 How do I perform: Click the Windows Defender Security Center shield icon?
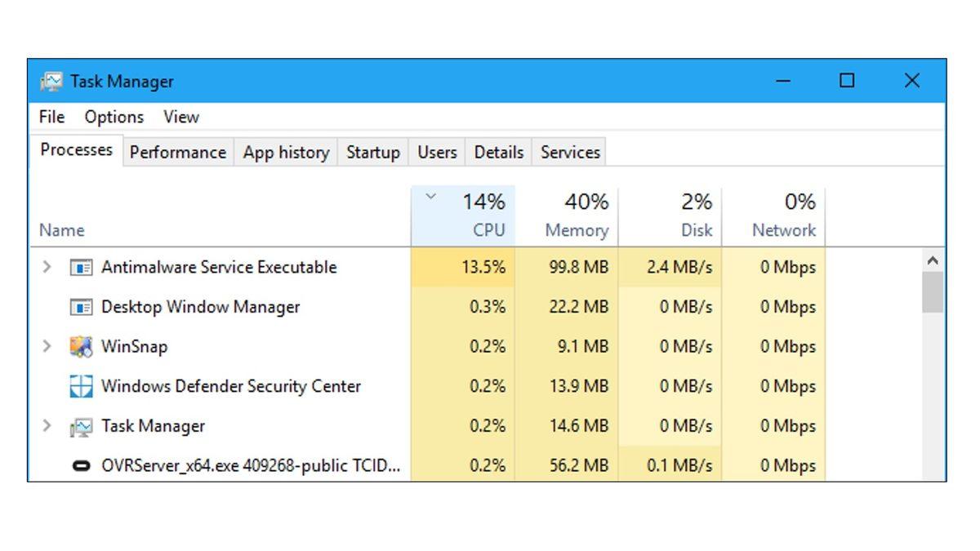(x=82, y=386)
